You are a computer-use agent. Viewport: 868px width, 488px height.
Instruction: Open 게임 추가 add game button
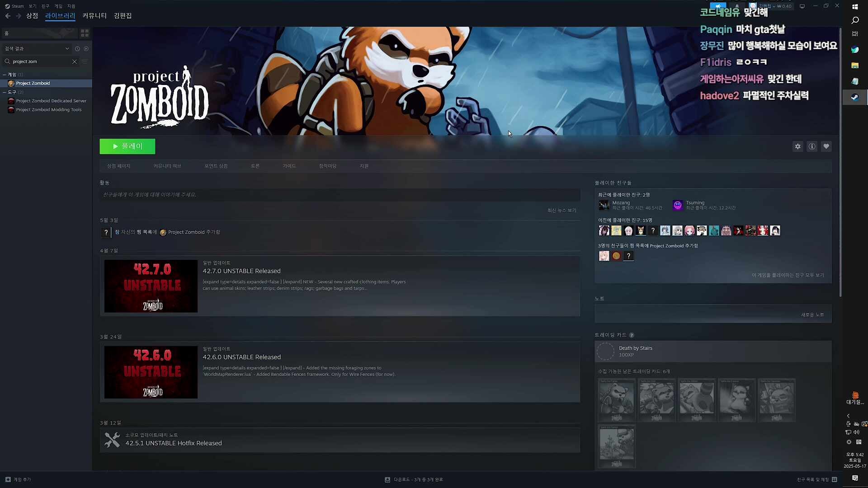[18, 480]
